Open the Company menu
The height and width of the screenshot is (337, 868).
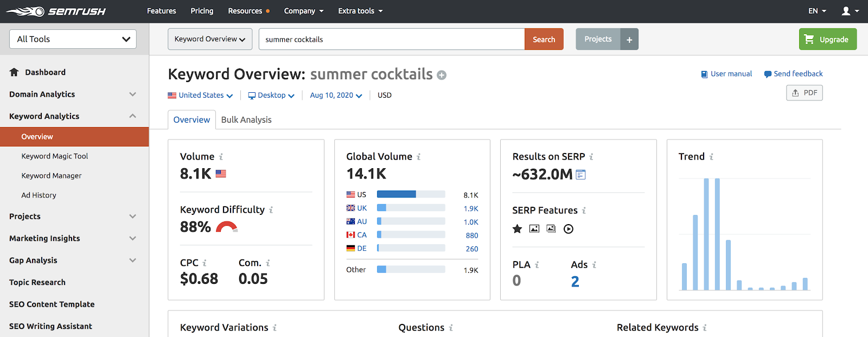pos(304,11)
